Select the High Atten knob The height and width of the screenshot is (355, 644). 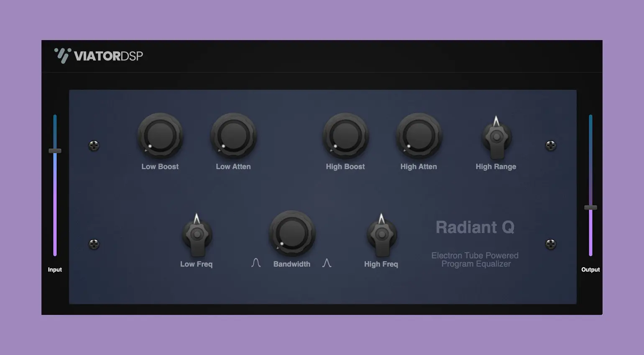tap(419, 136)
